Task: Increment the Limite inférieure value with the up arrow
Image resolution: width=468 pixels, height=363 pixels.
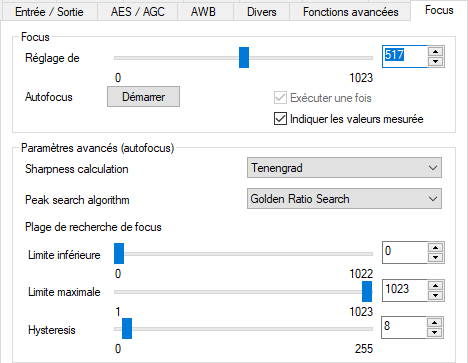Action: pos(435,247)
